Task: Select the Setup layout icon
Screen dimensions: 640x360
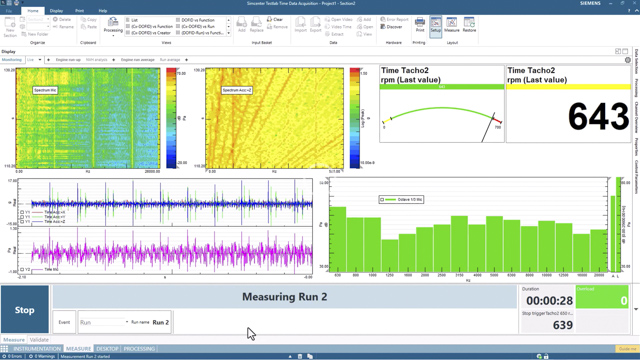Action: coord(436,25)
